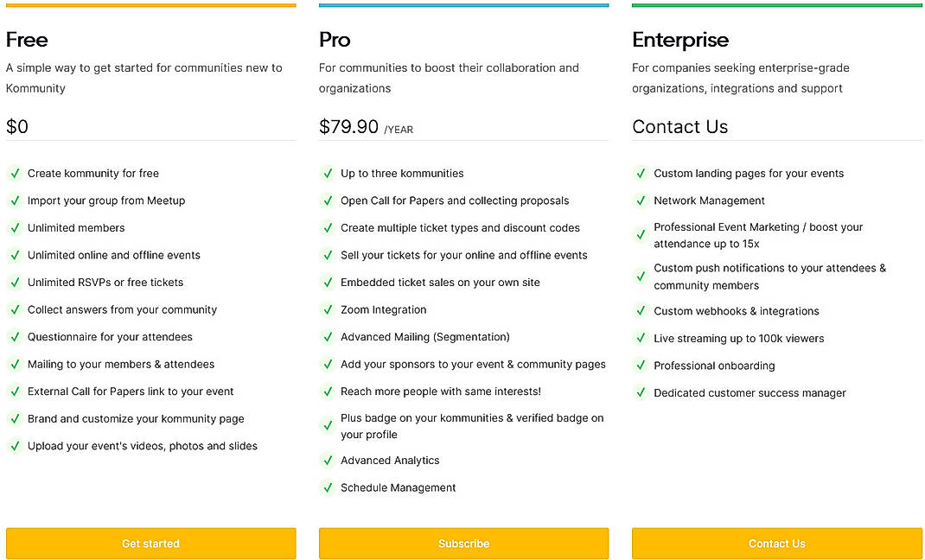This screenshot has height=560, width=925.
Task: Click the checkmark beside 'Advanced Analytics'
Action: click(x=328, y=461)
